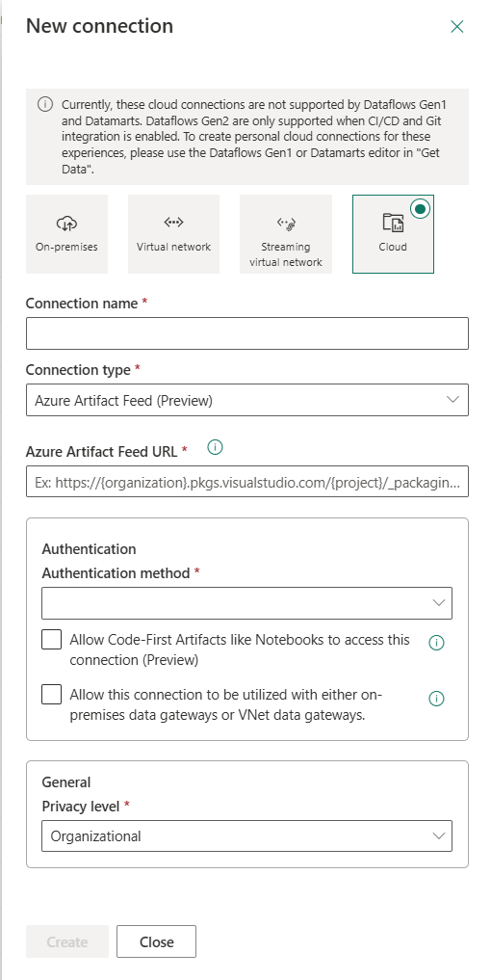This screenshot has width=491, height=980.
Task: Choose the Streaming virtual network tile
Action: (286, 234)
